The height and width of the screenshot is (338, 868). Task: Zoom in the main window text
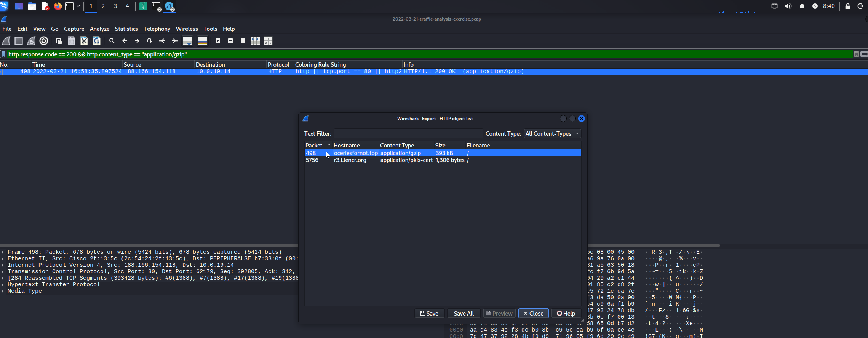click(218, 41)
